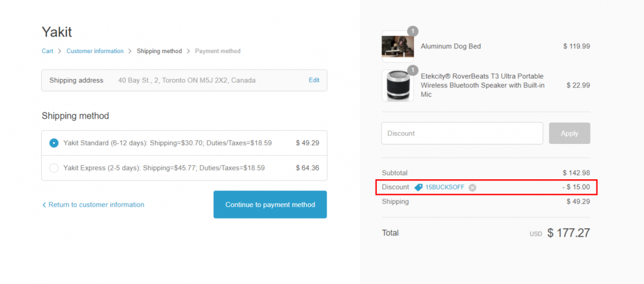Go to Customer information breadcrumb
This screenshot has width=644, height=284.
[95, 51]
